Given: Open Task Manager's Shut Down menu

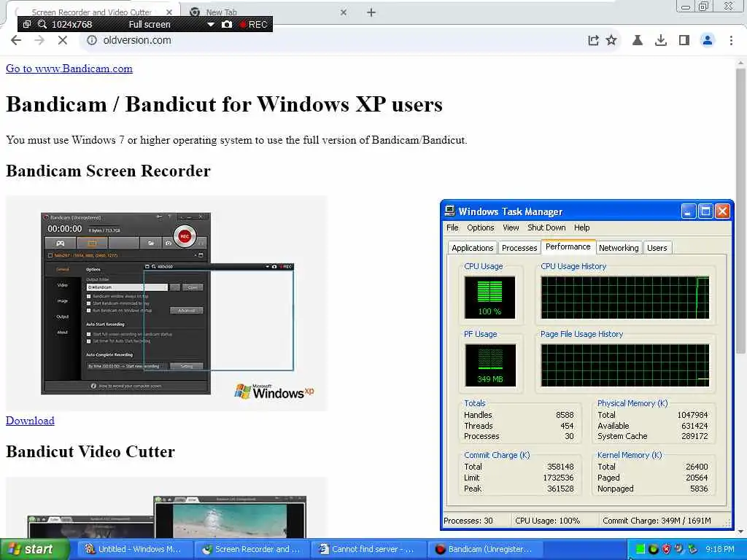Looking at the screenshot, I should tap(546, 227).
